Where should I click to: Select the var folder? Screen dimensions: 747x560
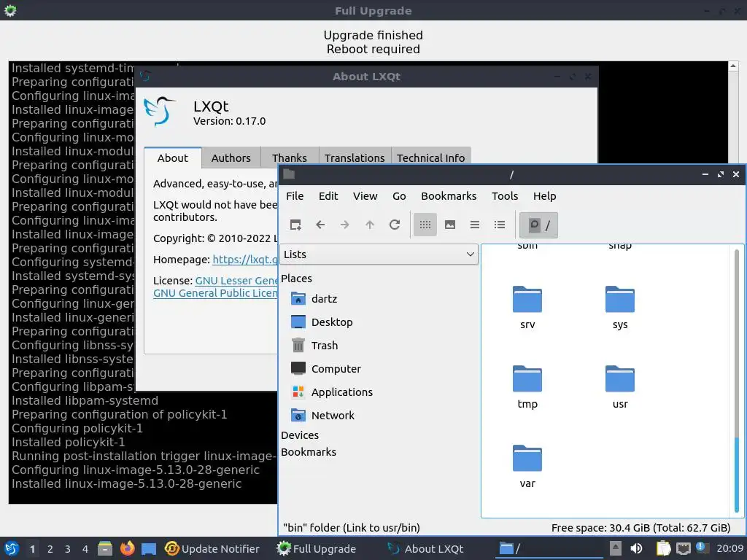527,467
